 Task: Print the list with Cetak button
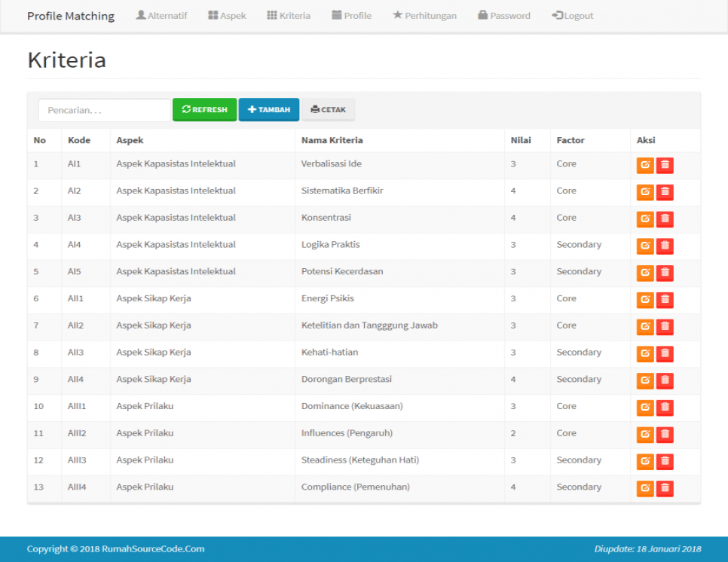point(329,109)
